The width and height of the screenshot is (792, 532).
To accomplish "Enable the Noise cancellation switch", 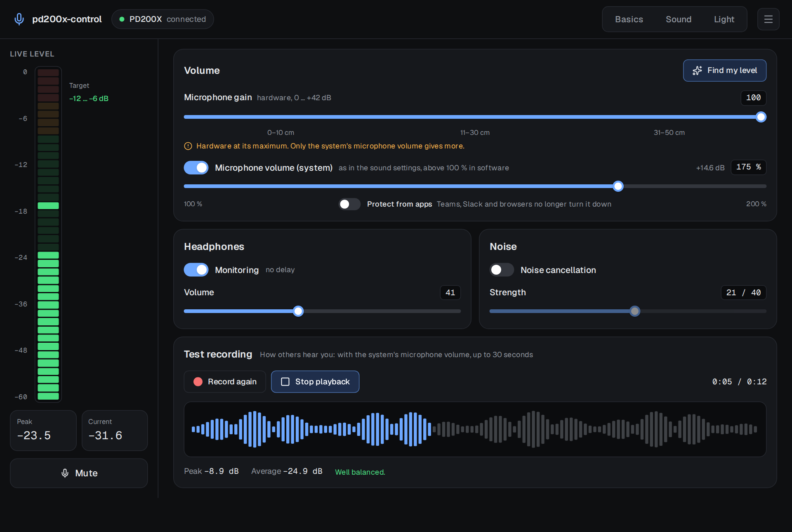I will pos(502,270).
